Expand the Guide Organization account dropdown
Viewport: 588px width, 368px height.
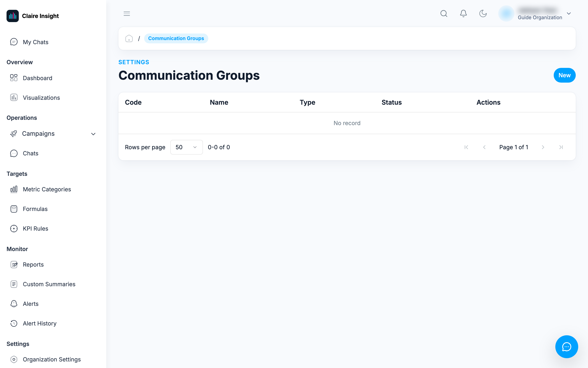point(569,14)
